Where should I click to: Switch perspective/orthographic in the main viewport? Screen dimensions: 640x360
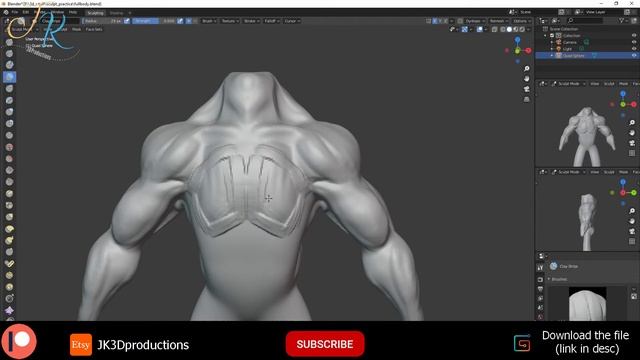[527, 99]
